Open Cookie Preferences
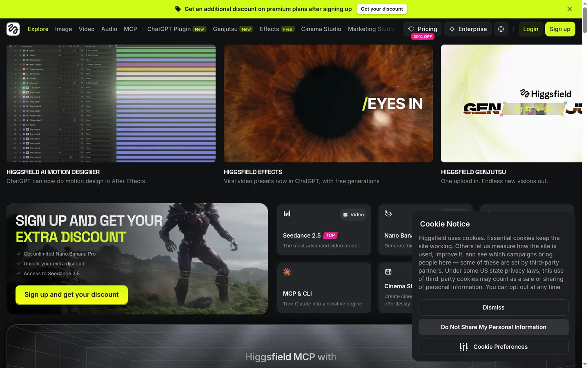 tap(494, 347)
